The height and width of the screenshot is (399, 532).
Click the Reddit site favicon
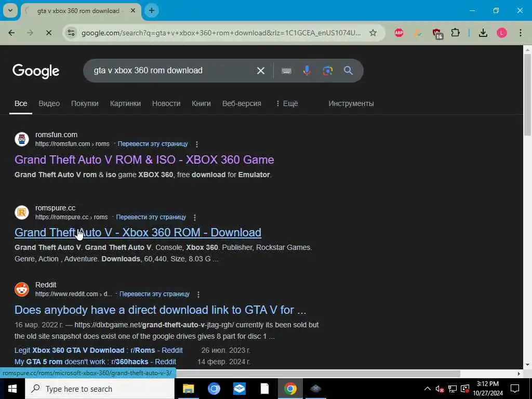(22, 289)
